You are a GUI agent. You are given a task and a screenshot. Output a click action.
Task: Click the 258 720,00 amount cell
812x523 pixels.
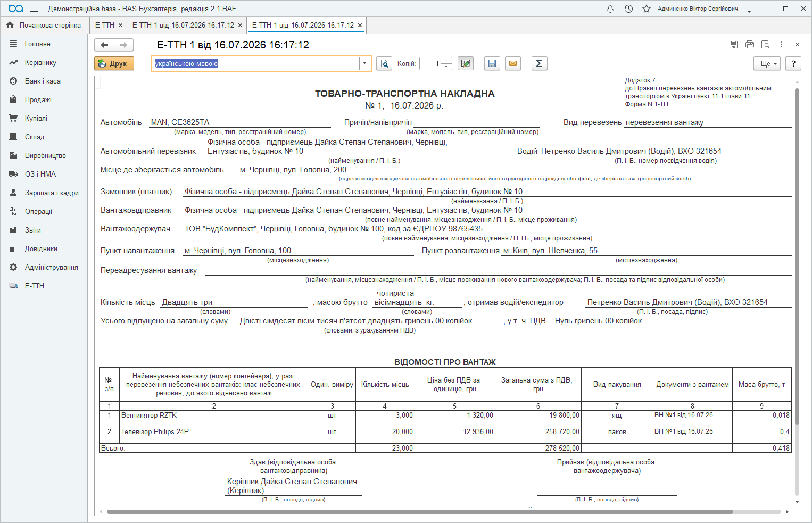(x=538, y=435)
